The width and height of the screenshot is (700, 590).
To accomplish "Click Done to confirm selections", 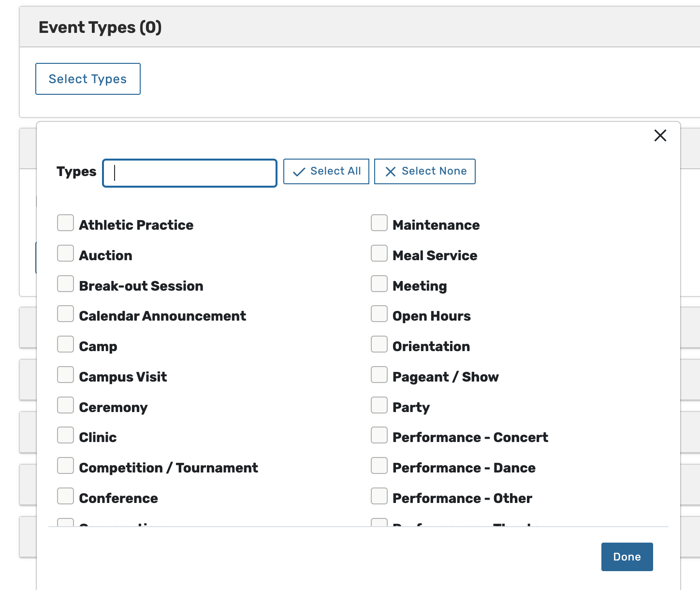I will pos(627,557).
